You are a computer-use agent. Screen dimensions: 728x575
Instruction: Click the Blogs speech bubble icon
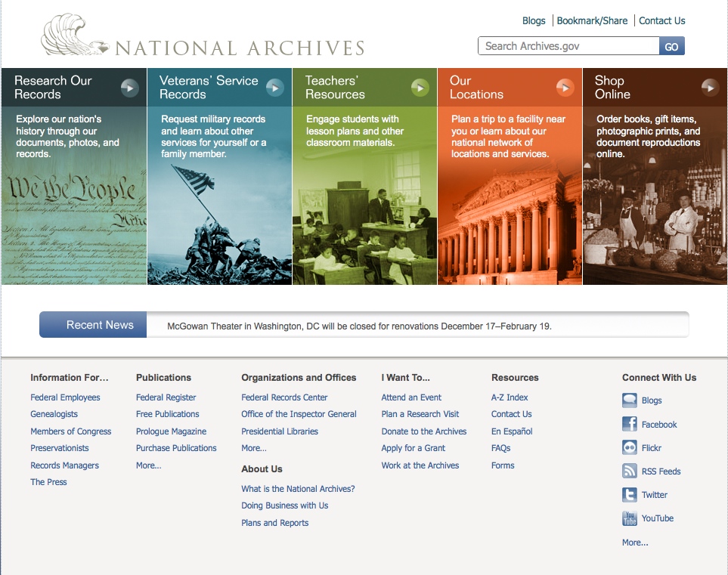pos(629,400)
